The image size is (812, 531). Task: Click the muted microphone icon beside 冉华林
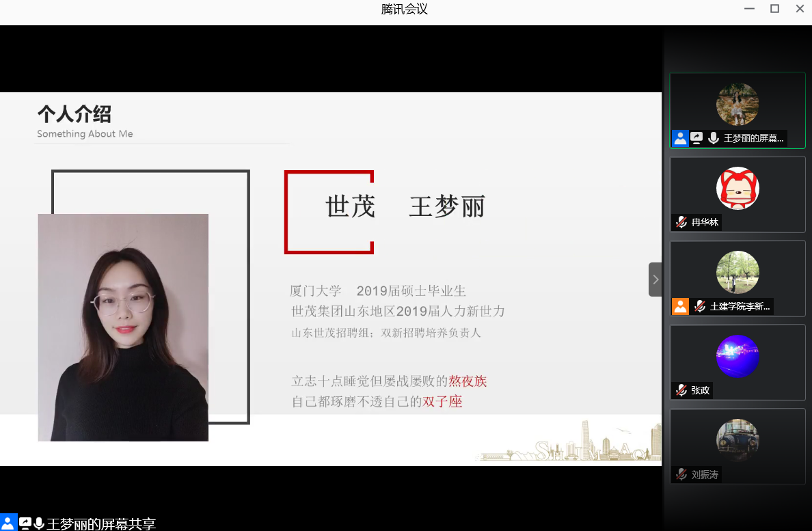pyautogui.click(x=681, y=222)
